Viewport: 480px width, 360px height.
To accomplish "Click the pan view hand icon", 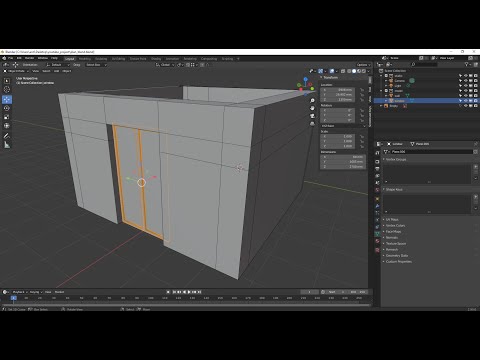I will click(x=312, y=108).
